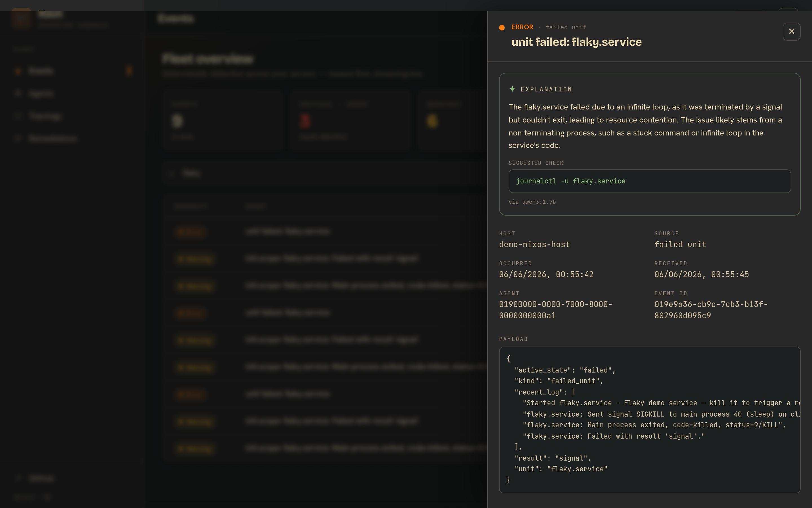
Task: Click the EVENT ID field label
Action: pyautogui.click(x=670, y=293)
